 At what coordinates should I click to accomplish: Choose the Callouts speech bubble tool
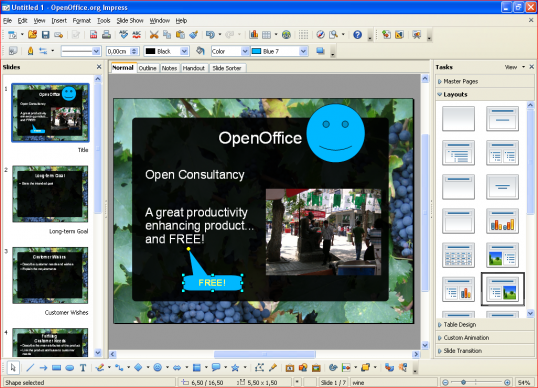tap(216, 368)
